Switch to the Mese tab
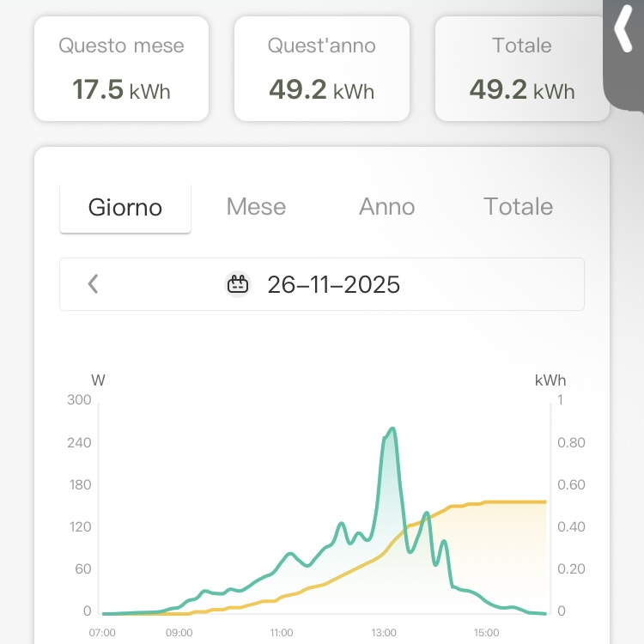 256,207
